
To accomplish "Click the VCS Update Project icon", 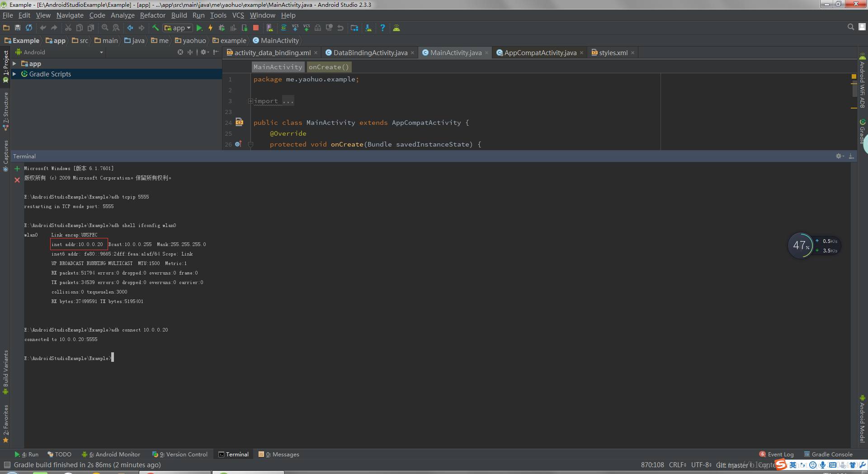I will 295,28.
